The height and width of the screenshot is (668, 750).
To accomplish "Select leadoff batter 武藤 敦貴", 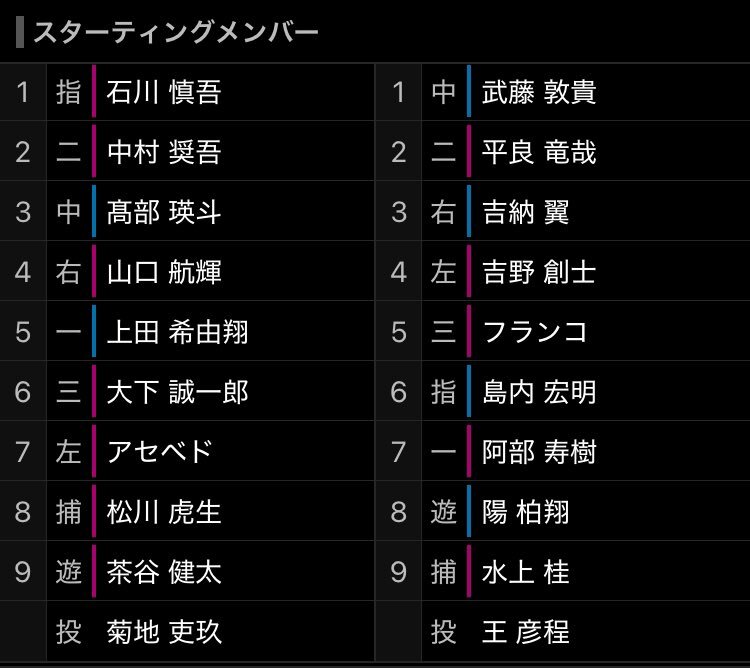I will click(x=539, y=92).
